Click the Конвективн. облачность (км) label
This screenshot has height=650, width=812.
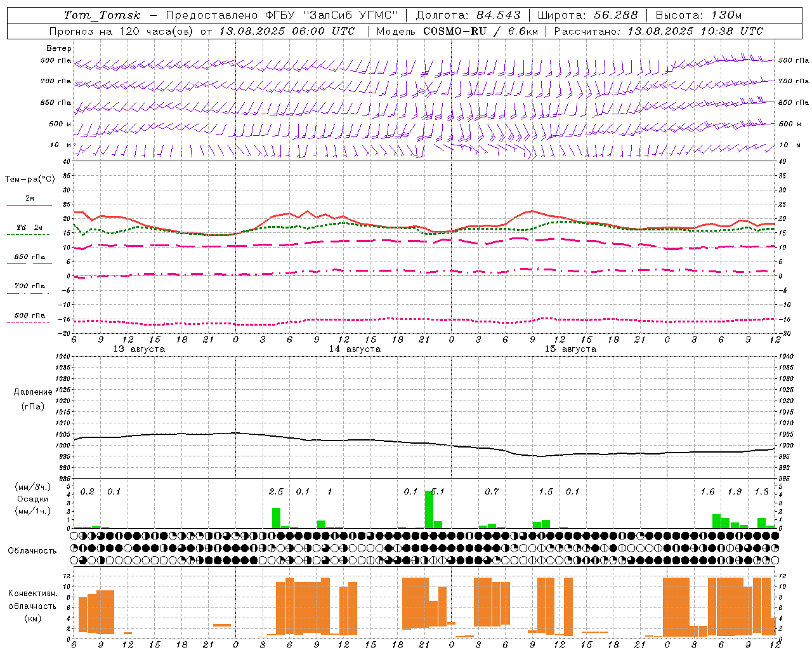click(32, 606)
